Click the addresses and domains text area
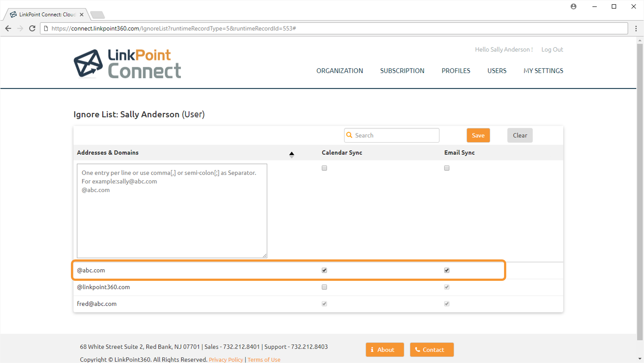The height and width of the screenshot is (363, 644). coord(172,211)
